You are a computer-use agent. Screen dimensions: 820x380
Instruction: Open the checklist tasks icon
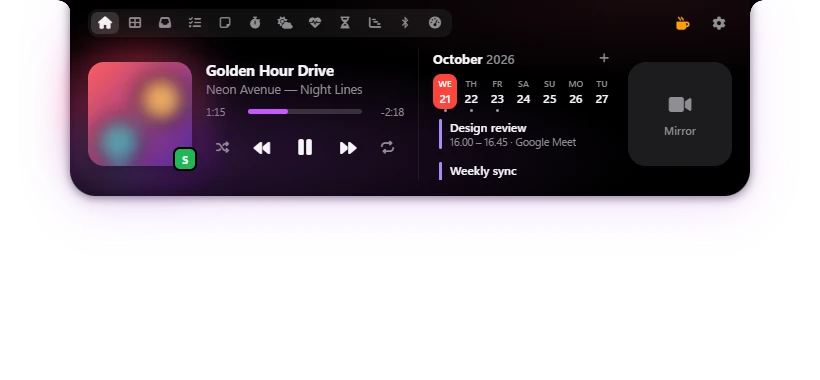(x=195, y=23)
